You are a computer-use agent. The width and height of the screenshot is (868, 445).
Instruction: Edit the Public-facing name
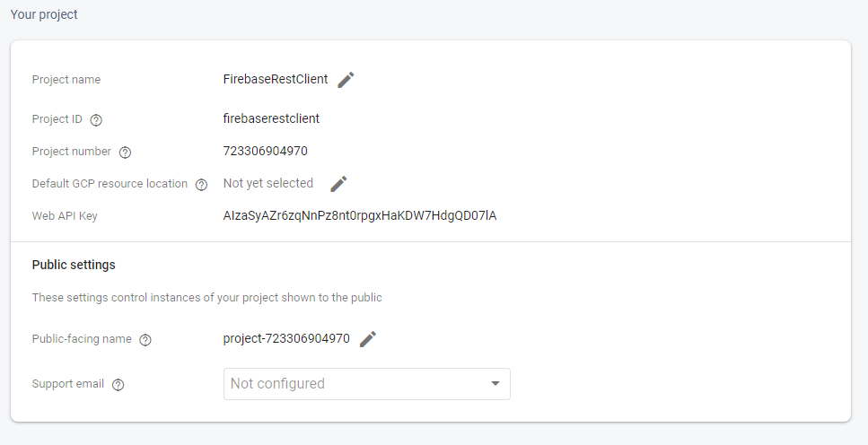coord(368,339)
